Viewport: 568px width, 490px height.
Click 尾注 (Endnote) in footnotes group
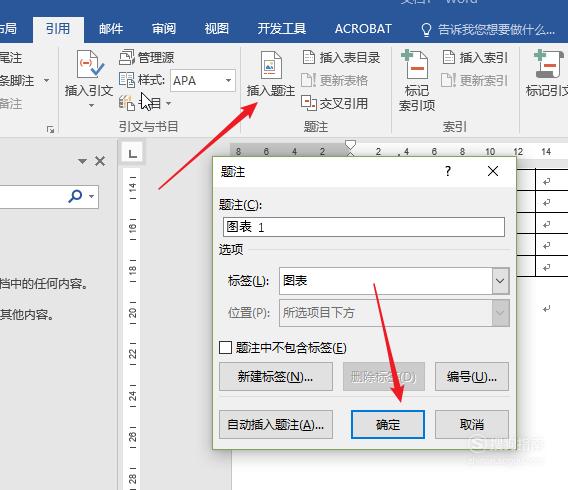[x=11, y=58]
